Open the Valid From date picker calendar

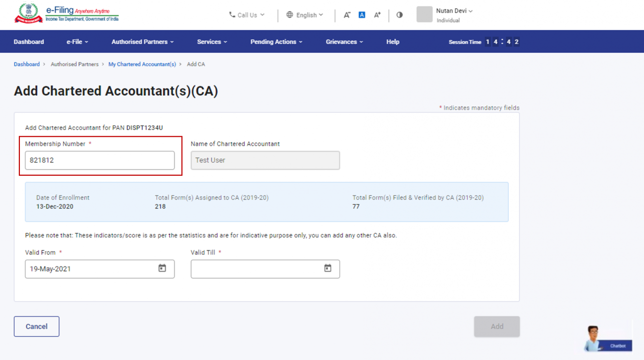pos(161,269)
